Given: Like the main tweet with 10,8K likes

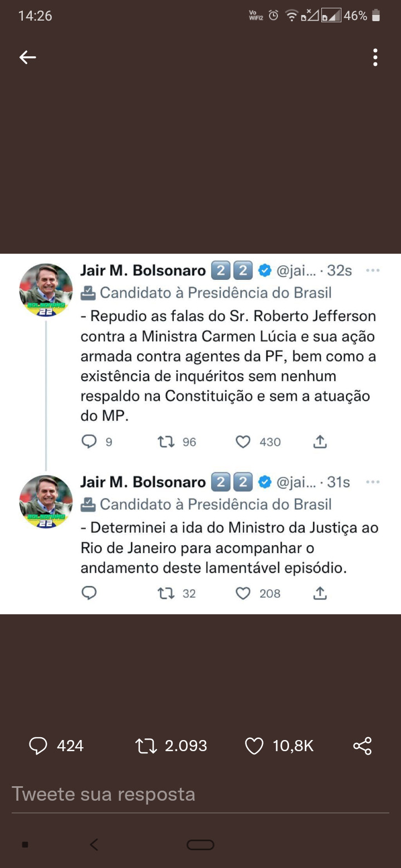Looking at the screenshot, I should coord(254,746).
